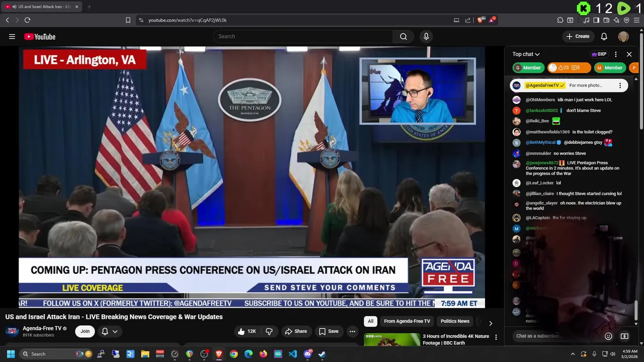Click the YouTube search field
The image size is (644, 362).
(x=303, y=36)
